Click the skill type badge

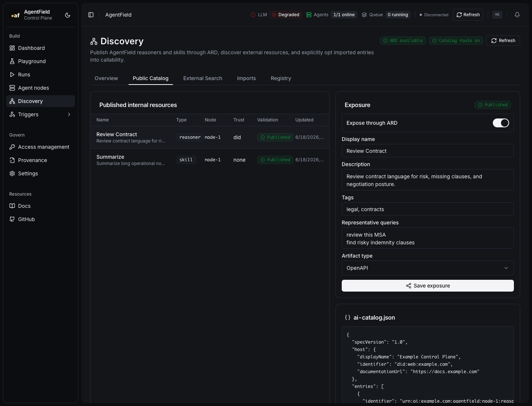[186, 160]
